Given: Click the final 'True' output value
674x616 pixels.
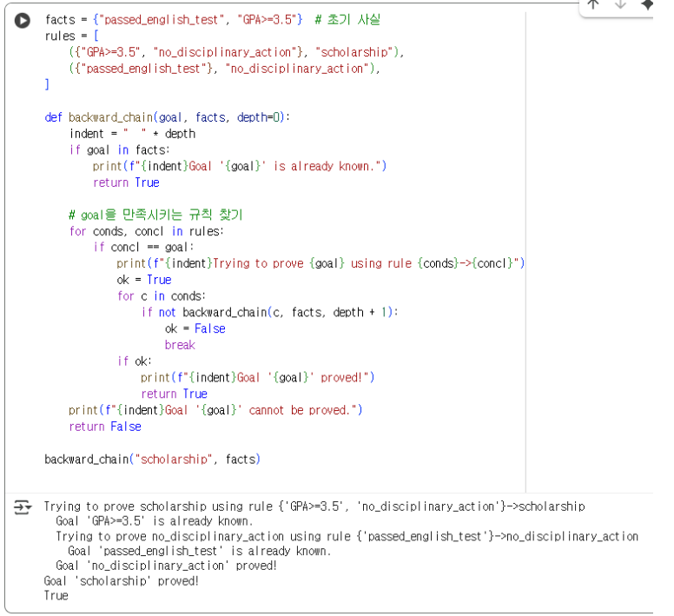Looking at the screenshot, I should [x=56, y=596].
